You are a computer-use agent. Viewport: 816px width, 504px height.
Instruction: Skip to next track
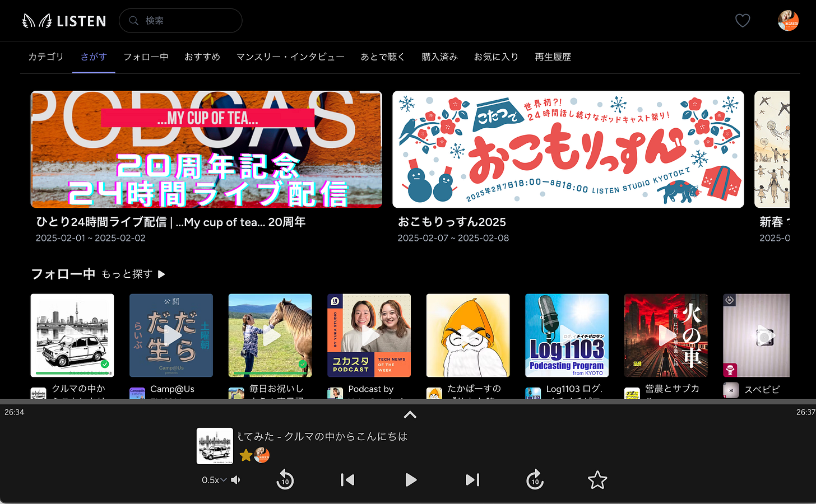click(472, 480)
